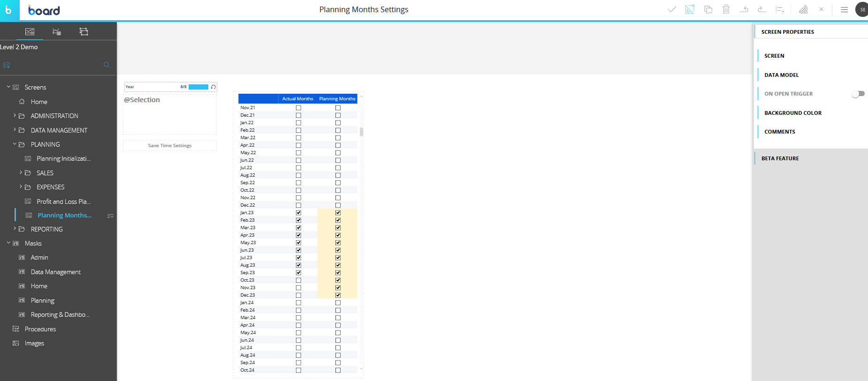Open the Home screen in tree
Screen dimensions: 868x381
(x=39, y=102)
